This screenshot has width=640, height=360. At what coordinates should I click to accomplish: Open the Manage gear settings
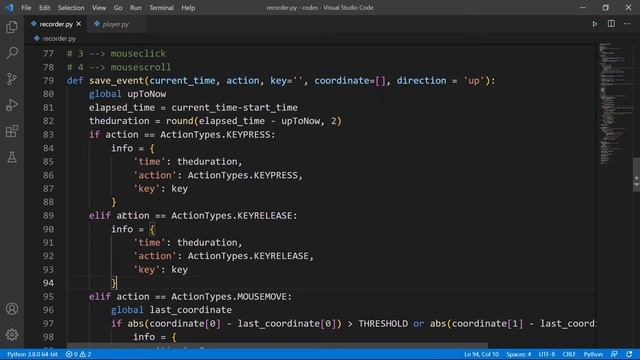click(12, 335)
